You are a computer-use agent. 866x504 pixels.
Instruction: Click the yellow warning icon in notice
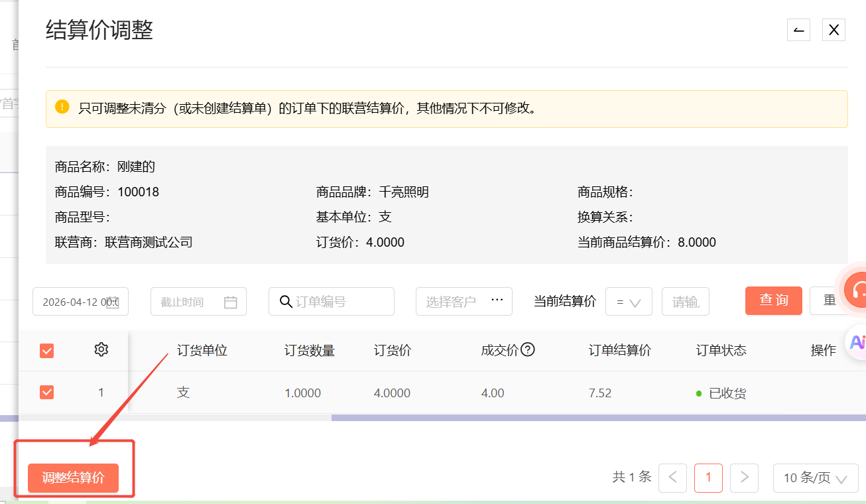(x=62, y=107)
